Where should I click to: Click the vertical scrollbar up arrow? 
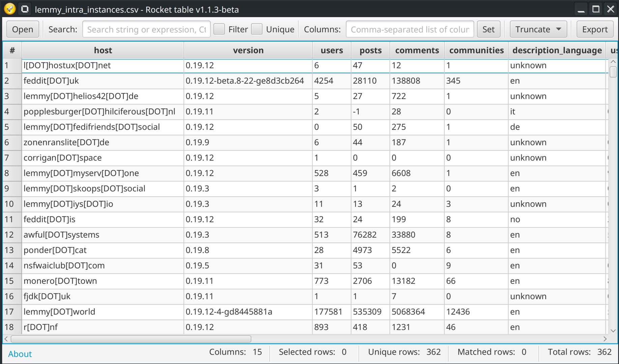click(x=613, y=62)
